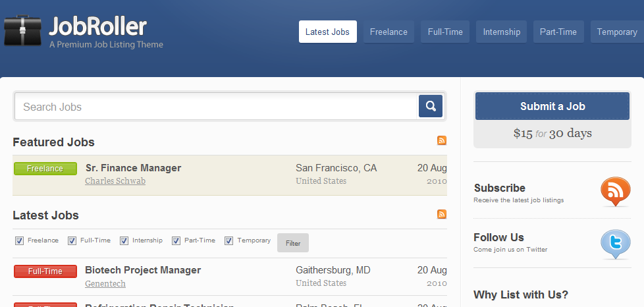Click the San Francisco, CA location text

pyautogui.click(x=336, y=168)
